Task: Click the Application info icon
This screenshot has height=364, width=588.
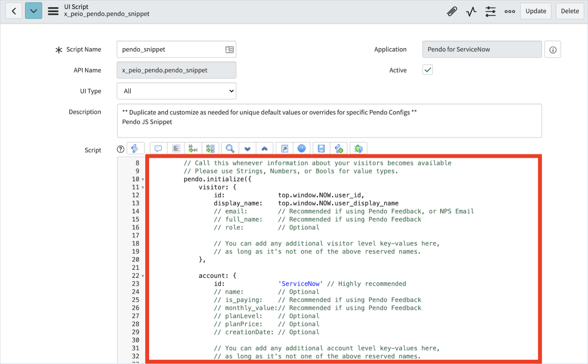Action: [553, 50]
